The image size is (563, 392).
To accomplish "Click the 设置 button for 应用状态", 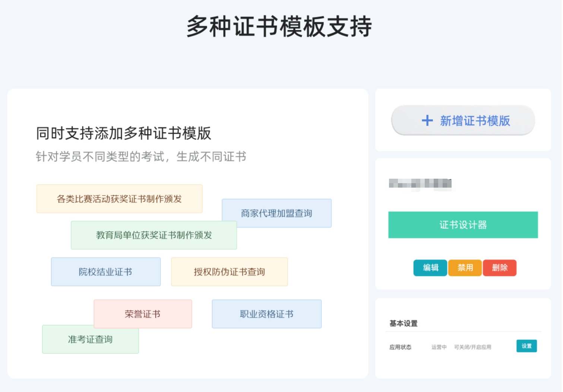I will (x=526, y=346).
